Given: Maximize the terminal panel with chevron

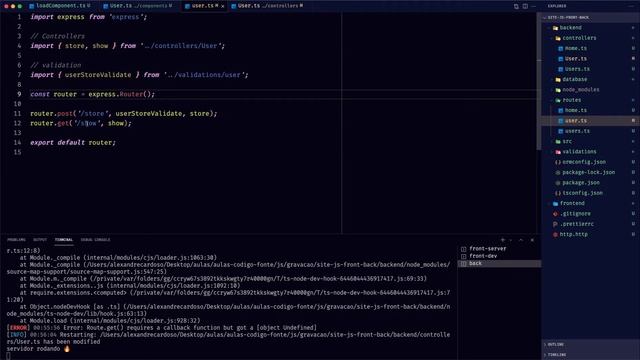Looking at the screenshot, I should pos(521,240).
